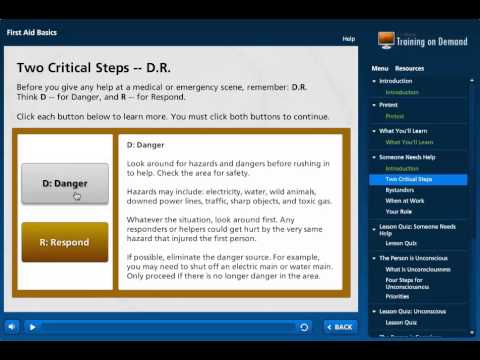Select the Your Role menu item

tap(398, 212)
